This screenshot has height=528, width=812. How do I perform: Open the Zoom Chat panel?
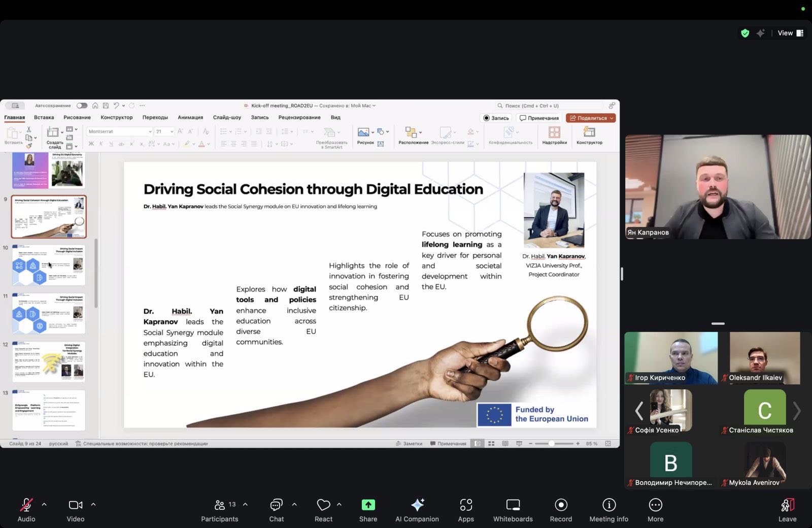(x=276, y=505)
